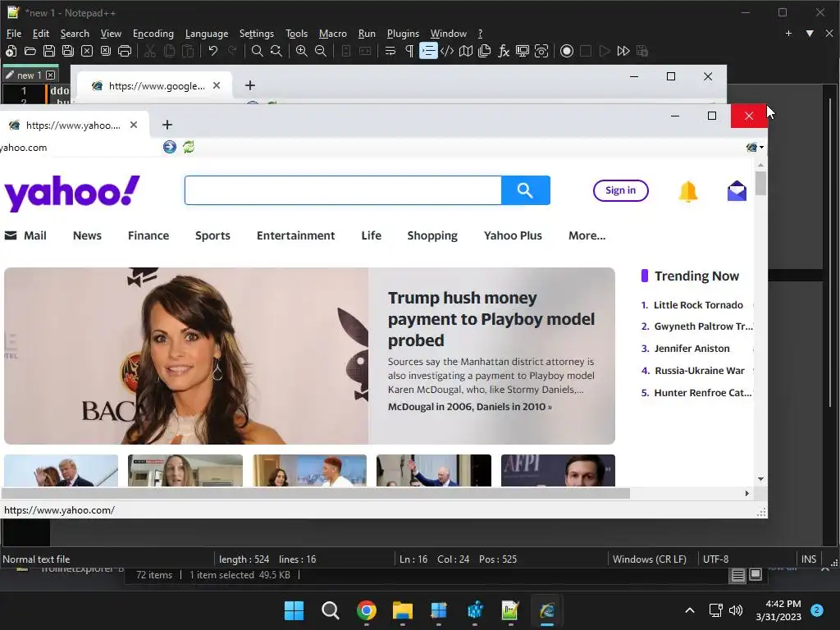
Task: Toggle word wrap in Notepad++ toolbar
Action: [x=390, y=51]
